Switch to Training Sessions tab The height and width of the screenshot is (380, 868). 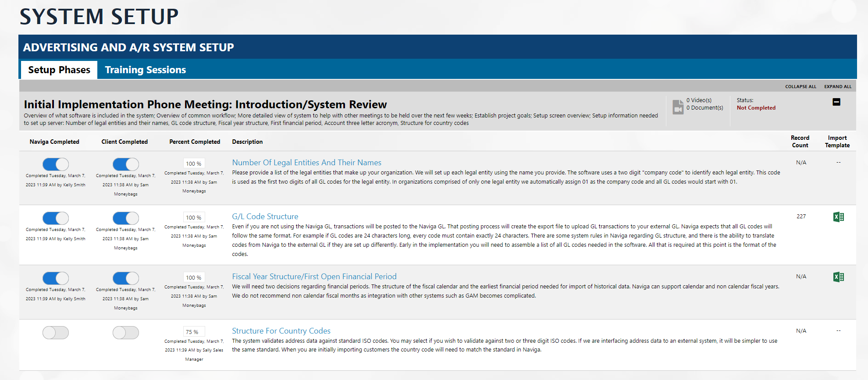[145, 70]
